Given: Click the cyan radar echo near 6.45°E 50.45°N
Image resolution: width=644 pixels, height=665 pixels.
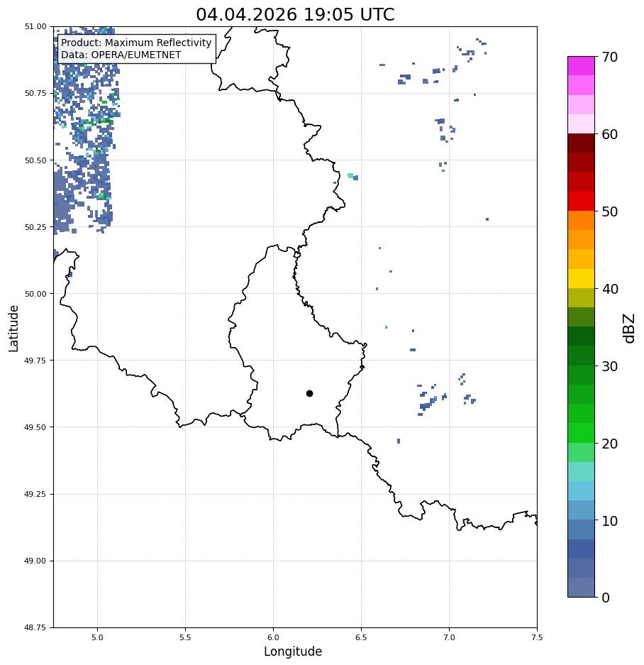Looking at the screenshot, I should pos(350,175).
